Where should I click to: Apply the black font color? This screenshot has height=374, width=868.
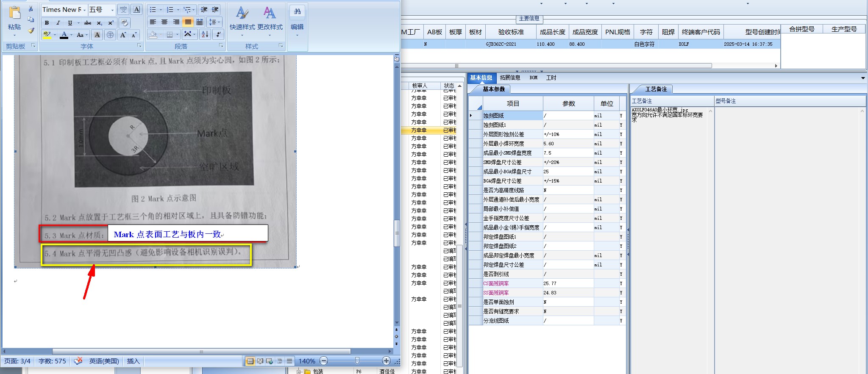pyautogui.click(x=64, y=35)
